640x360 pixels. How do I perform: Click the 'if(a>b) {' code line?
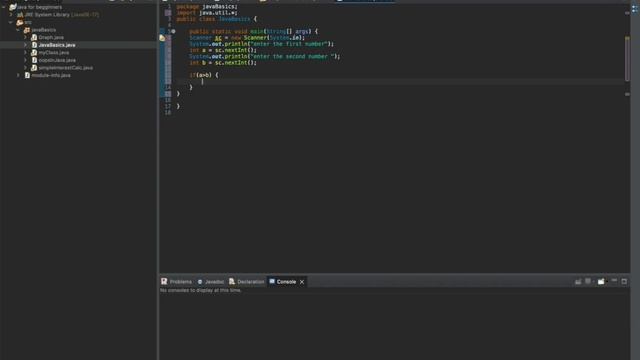point(204,75)
